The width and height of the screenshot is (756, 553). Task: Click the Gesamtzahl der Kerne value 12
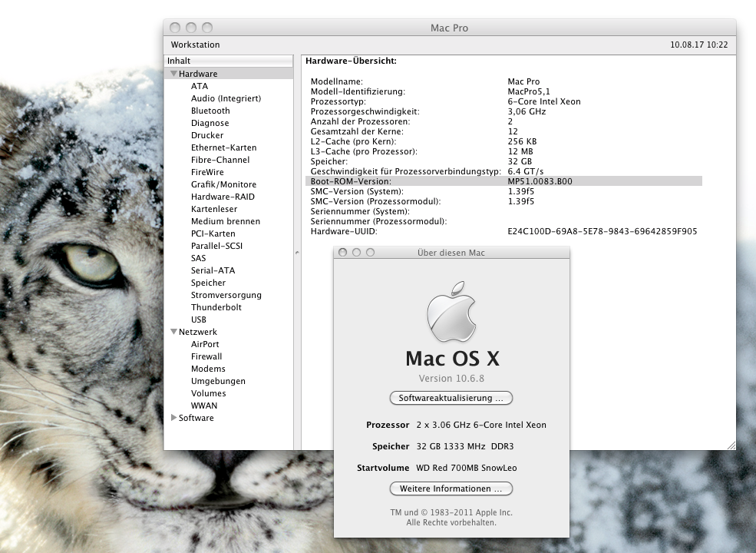pyautogui.click(x=513, y=132)
